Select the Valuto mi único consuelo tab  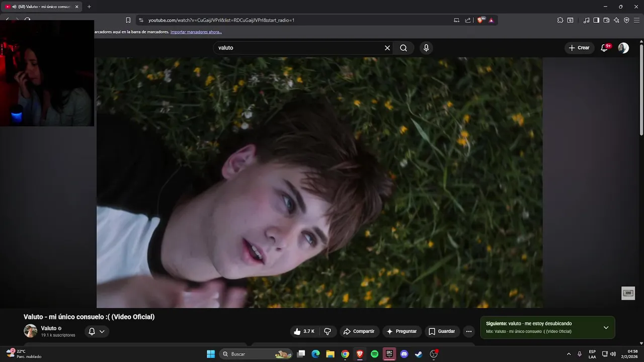(41, 7)
